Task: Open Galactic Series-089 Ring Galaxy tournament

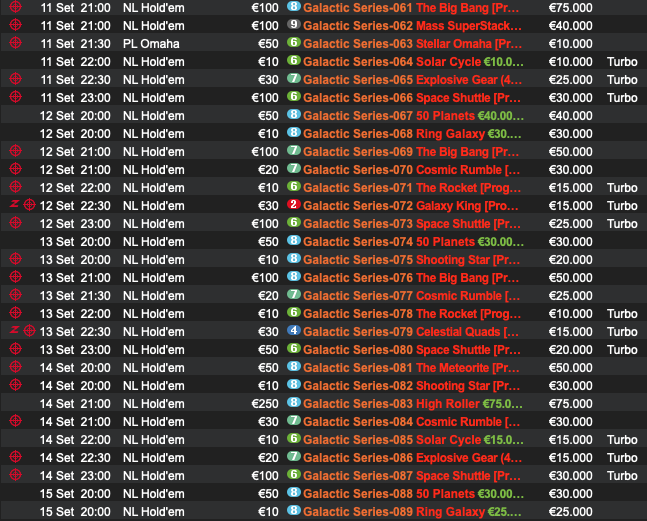Action: click(412, 512)
